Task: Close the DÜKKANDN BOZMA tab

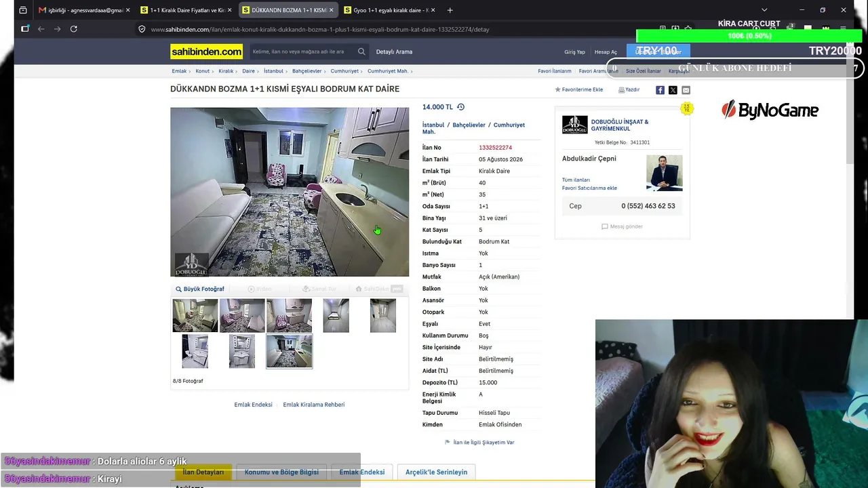Action: coord(331,10)
